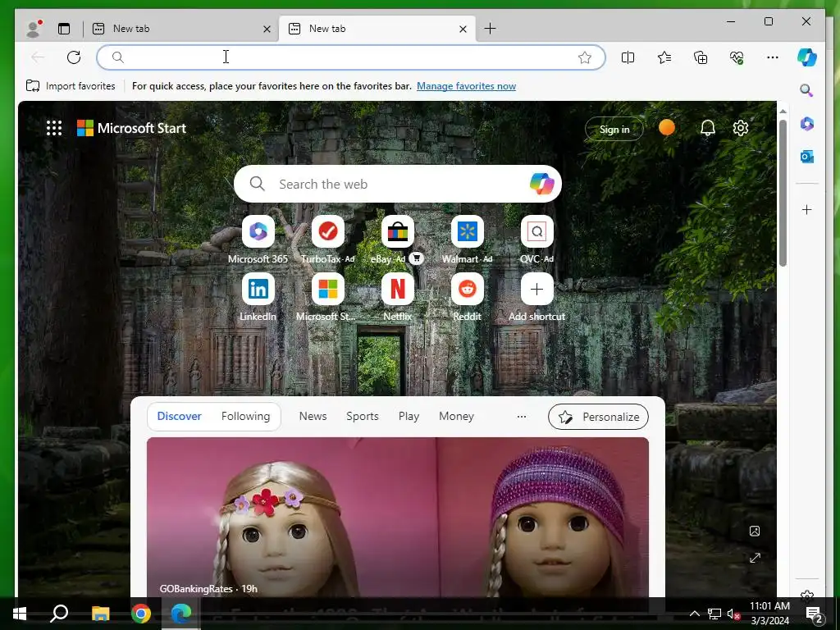Click the Microsoft Start logo

132,128
